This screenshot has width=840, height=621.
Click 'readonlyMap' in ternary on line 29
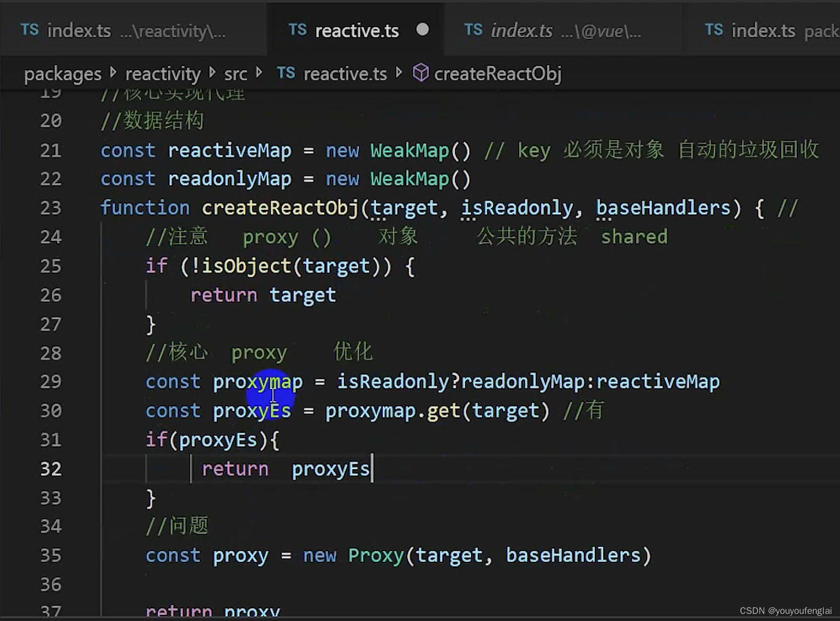click(x=523, y=382)
